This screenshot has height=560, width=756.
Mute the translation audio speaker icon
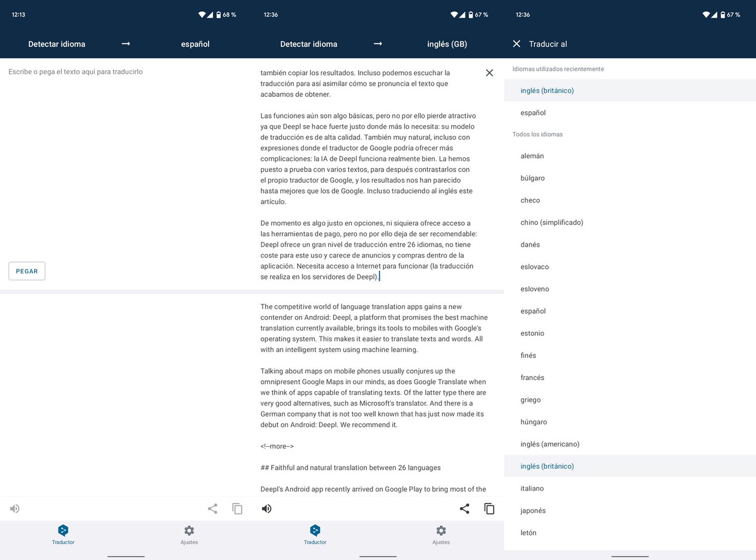coord(14,509)
